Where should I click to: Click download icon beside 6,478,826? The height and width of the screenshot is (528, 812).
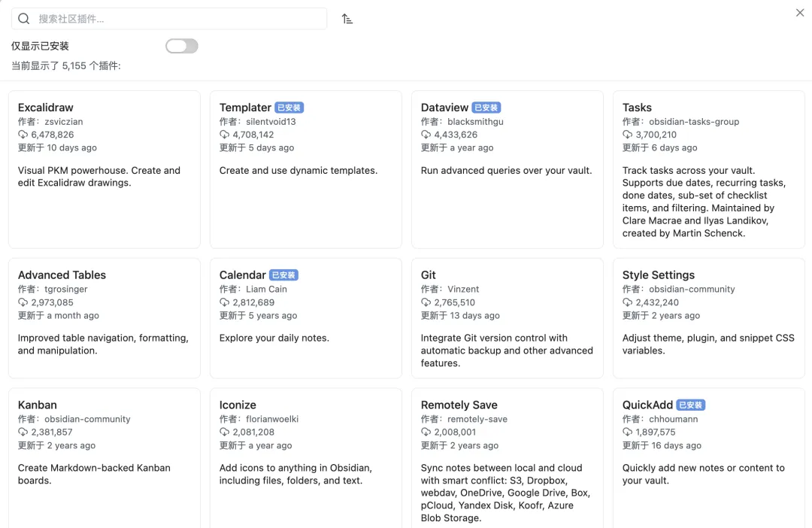23,135
